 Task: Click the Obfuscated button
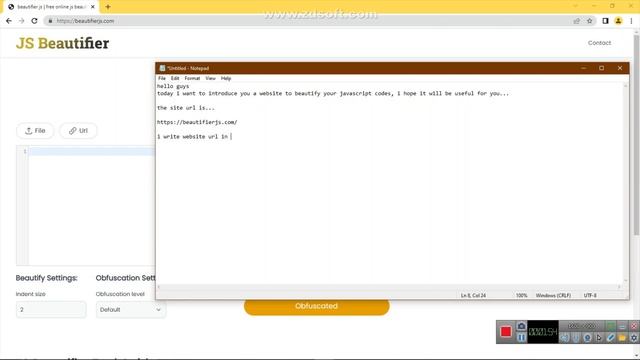tap(316, 307)
